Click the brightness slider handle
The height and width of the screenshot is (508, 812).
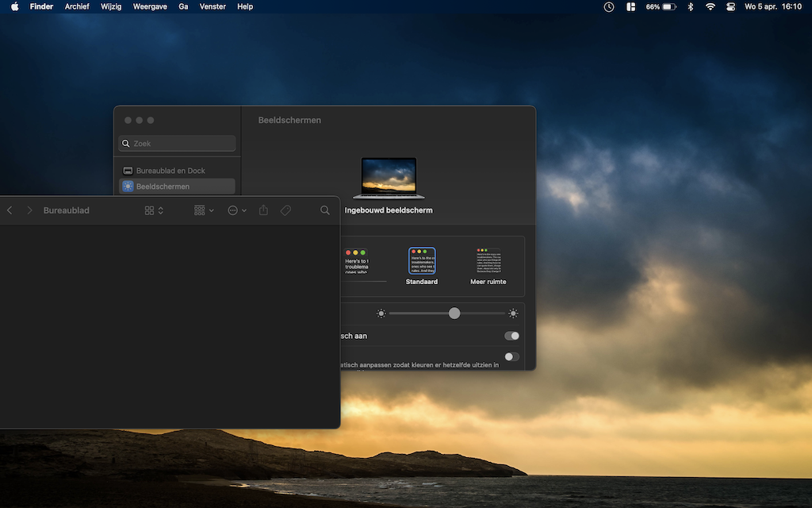coord(454,314)
